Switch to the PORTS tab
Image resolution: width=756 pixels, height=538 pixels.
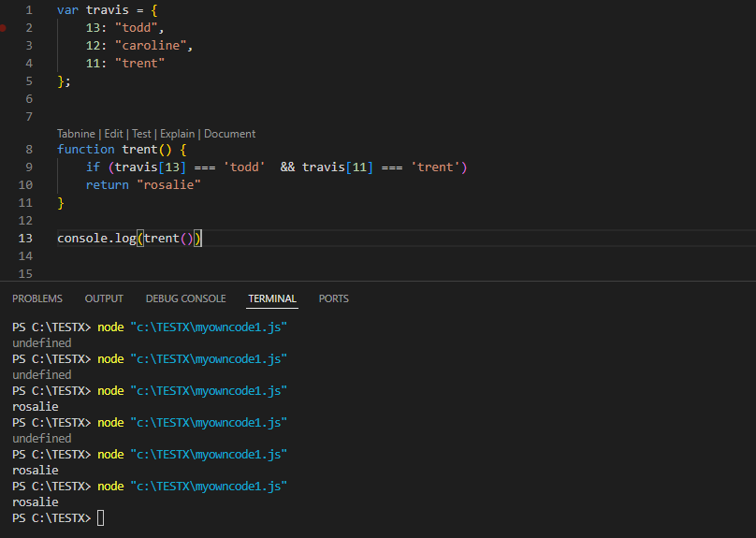[334, 298]
